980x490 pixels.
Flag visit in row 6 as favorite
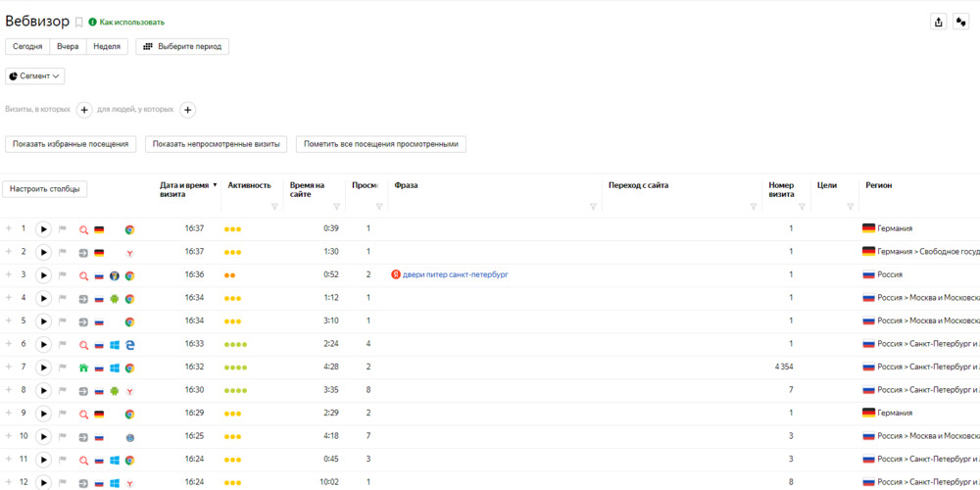click(x=63, y=345)
